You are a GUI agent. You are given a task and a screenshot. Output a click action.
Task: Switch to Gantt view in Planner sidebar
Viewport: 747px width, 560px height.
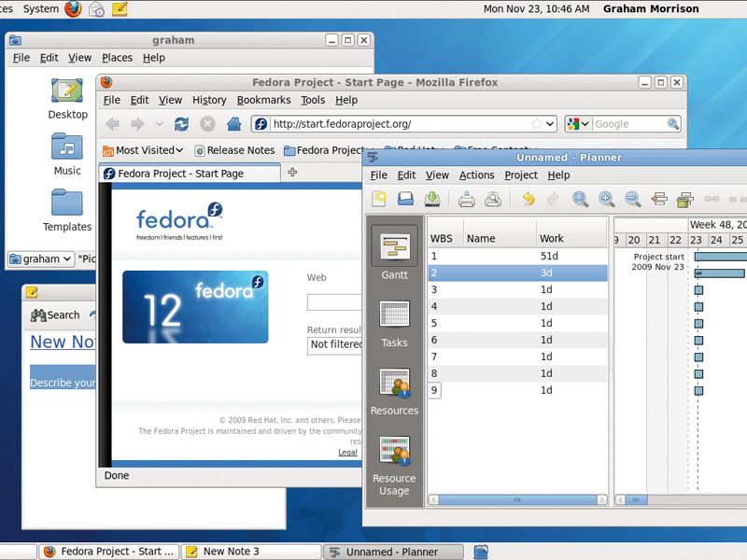click(x=394, y=254)
